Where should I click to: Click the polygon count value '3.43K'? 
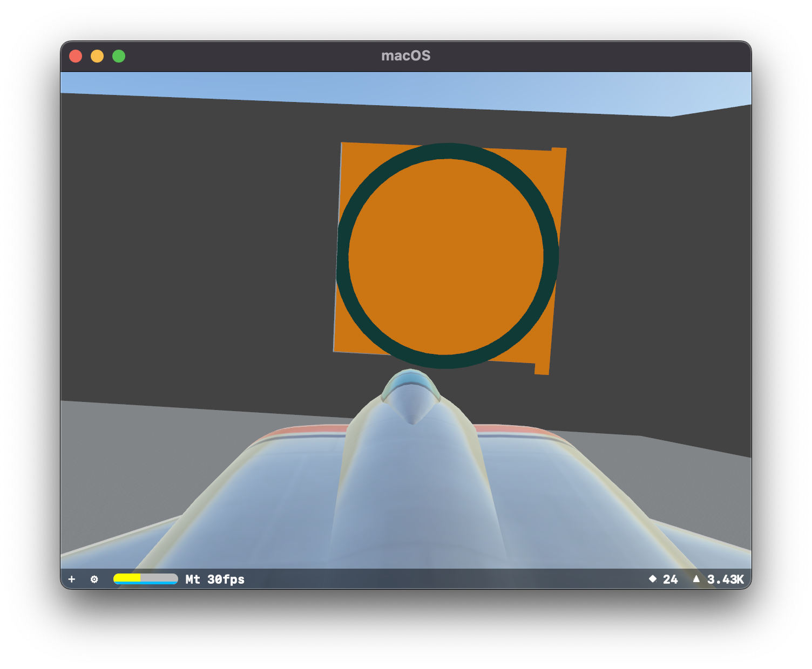725,579
